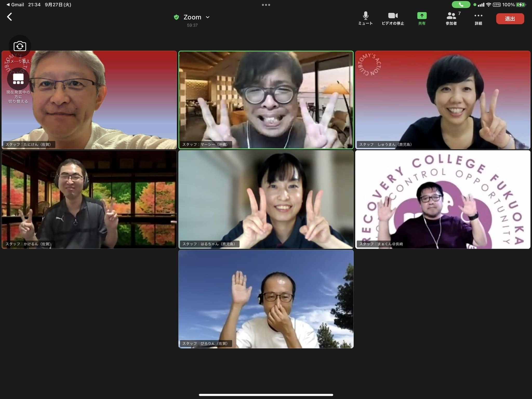
Task: Tap the green phone call indicator
Action: pyautogui.click(x=461, y=4)
